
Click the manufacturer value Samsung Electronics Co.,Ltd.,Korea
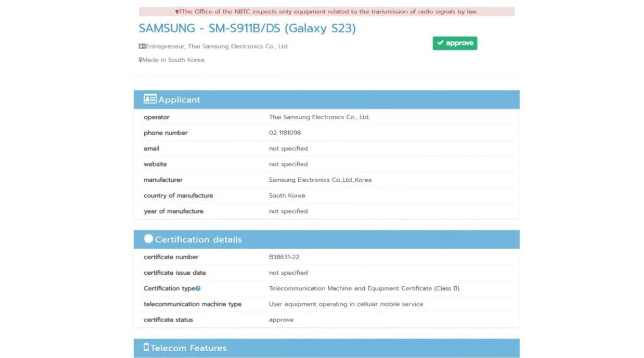coord(321,179)
